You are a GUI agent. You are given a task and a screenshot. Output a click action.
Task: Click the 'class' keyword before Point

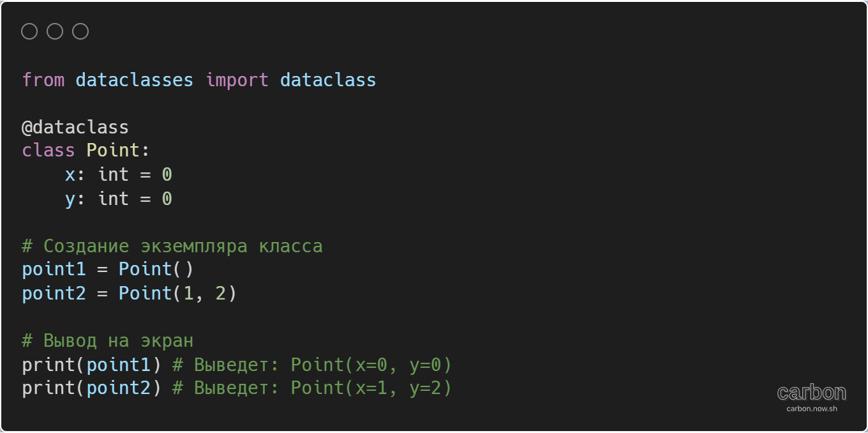tap(49, 151)
